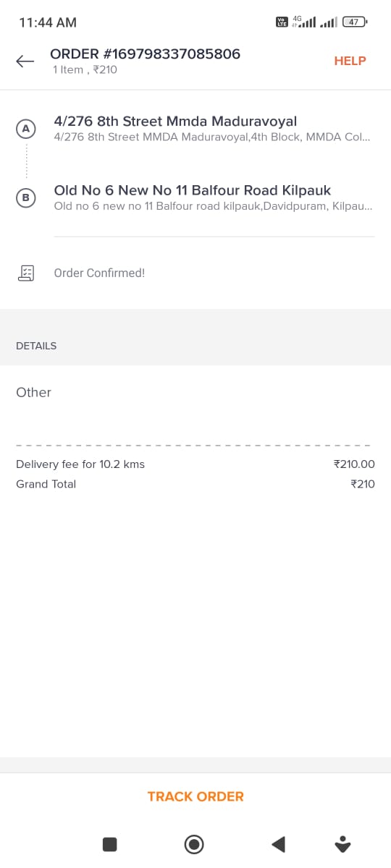Tap the DETAILS section header
Image resolution: width=391 pixels, height=868 pixels.
36,346
